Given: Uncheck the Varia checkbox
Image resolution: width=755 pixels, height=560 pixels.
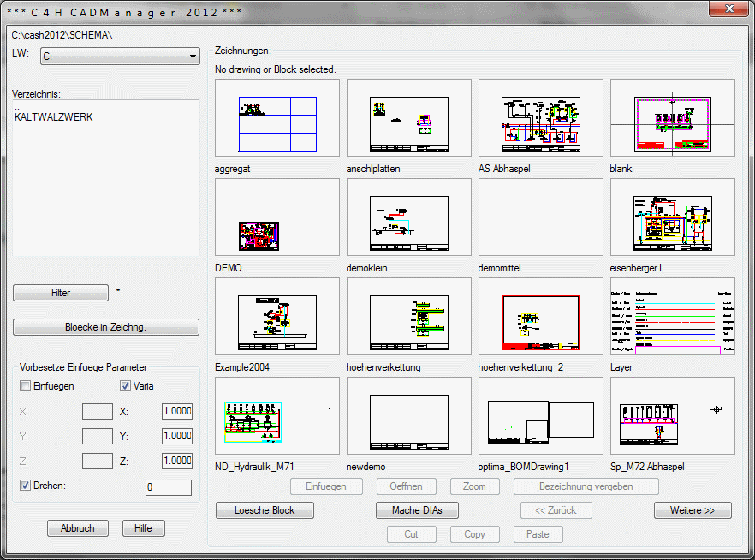Looking at the screenshot, I should tap(126, 386).
